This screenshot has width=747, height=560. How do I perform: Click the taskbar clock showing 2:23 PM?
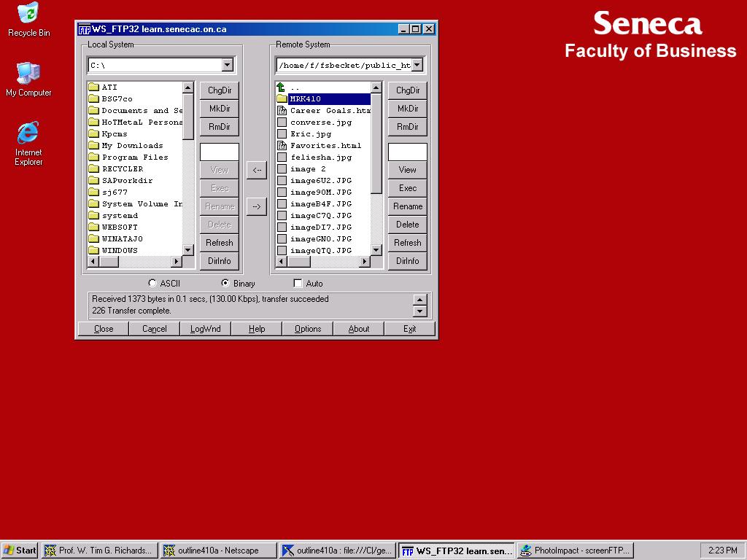tap(722, 551)
